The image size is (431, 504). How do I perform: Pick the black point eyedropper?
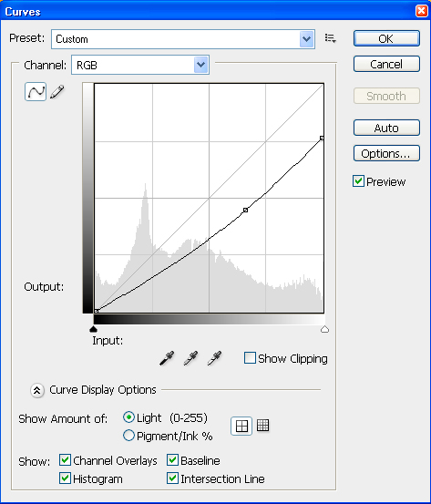(x=167, y=358)
